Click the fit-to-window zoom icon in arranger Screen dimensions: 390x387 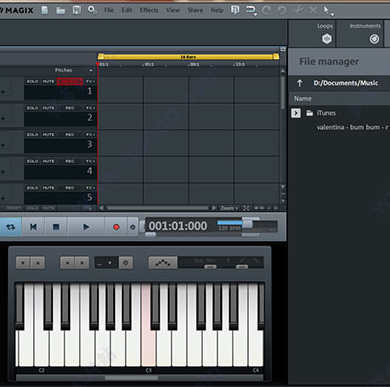(246, 208)
